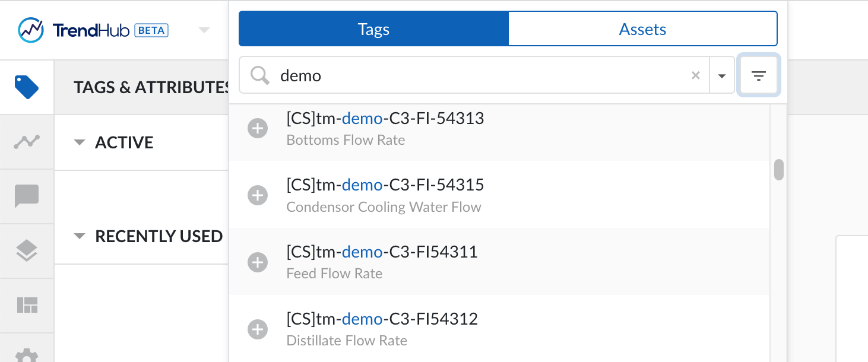The width and height of the screenshot is (868, 362).
Task: Add Distillate Flow Rate tag plus icon
Action: pos(258,329)
